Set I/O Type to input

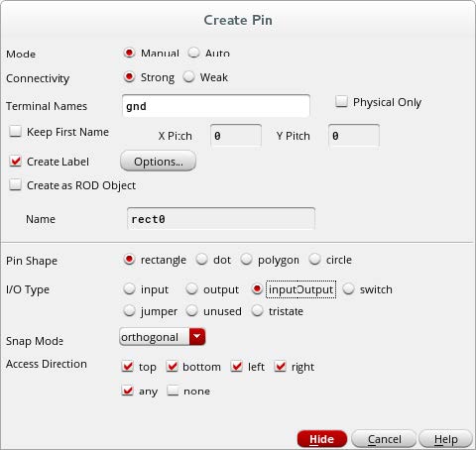(129, 289)
